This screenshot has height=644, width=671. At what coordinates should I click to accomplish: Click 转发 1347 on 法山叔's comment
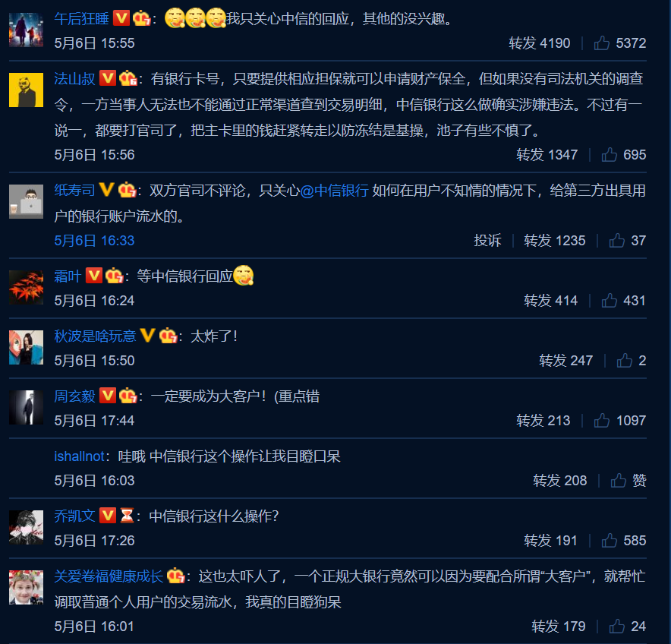[x=547, y=155]
